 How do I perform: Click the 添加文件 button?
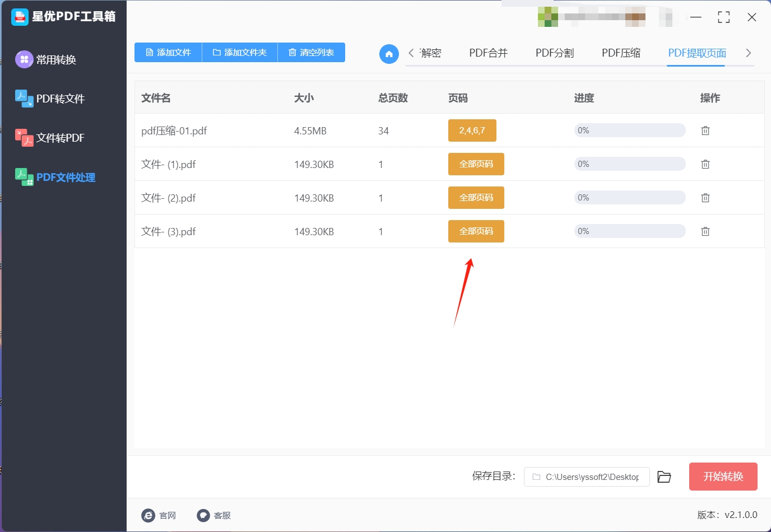[168, 52]
